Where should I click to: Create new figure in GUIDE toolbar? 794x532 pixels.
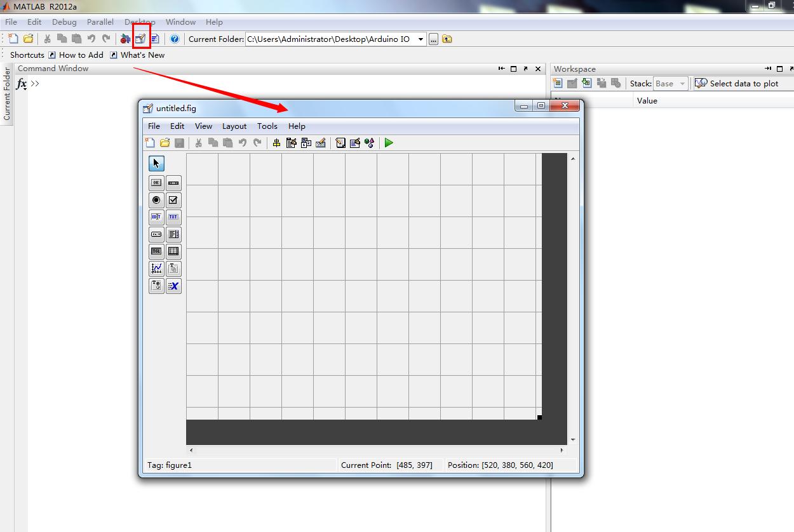150,143
